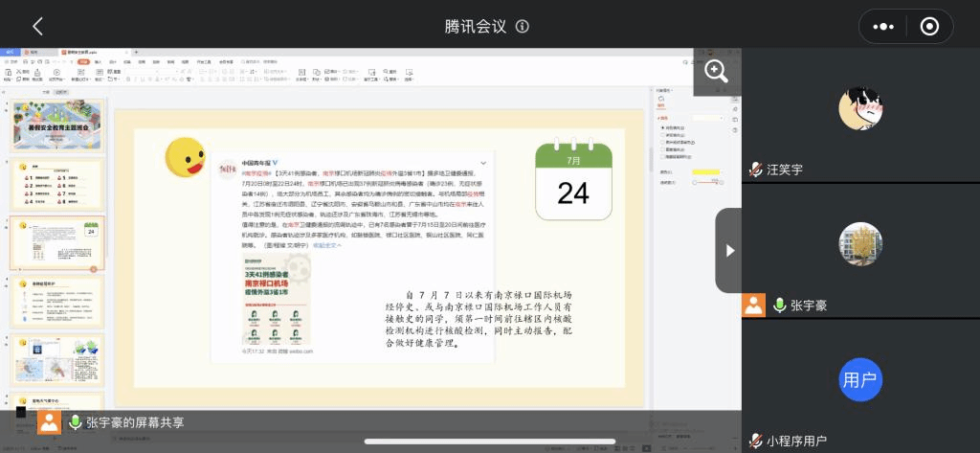Tap 小程序用户's muted microphone icon
The image size is (980, 453).
(756, 441)
